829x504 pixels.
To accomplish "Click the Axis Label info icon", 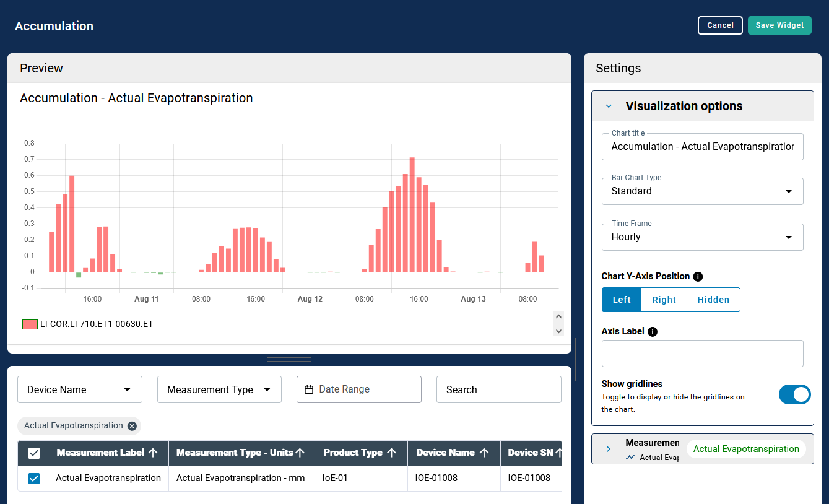I will [x=653, y=331].
